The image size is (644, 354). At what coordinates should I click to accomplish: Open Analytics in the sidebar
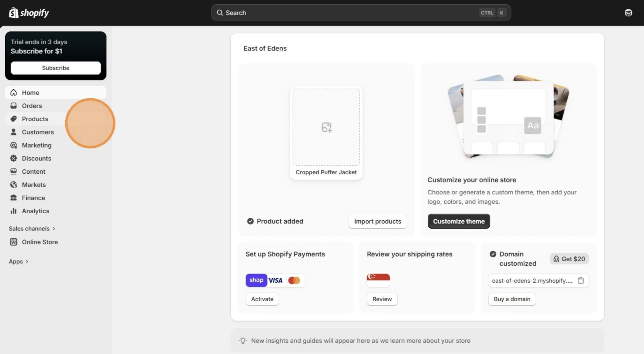(x=56, y=211)
